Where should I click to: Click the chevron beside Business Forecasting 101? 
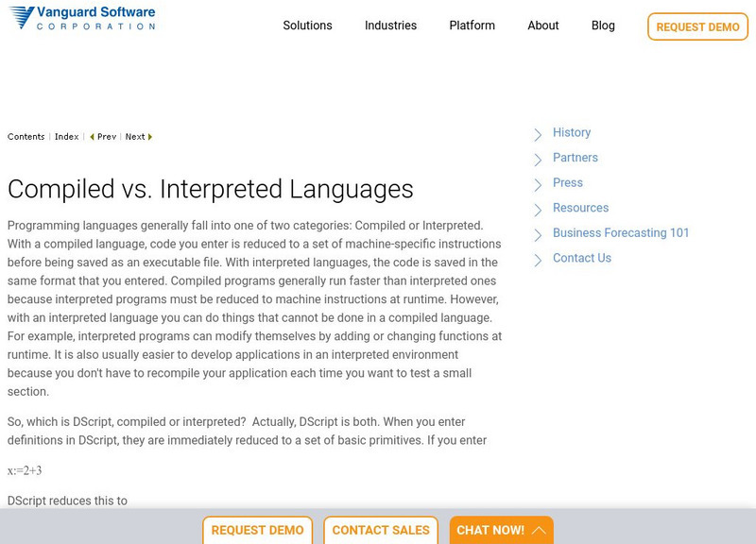[x=538, y=234]
